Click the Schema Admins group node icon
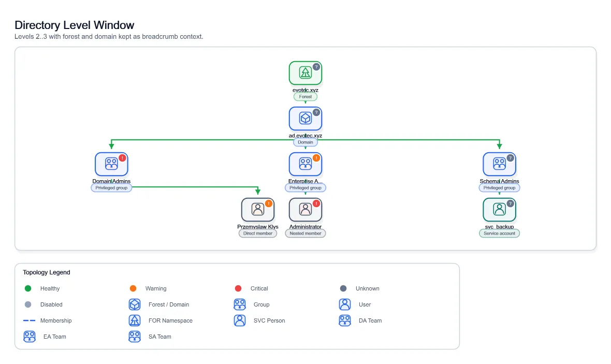The image size is (611, 364). (x=499, y=164)
